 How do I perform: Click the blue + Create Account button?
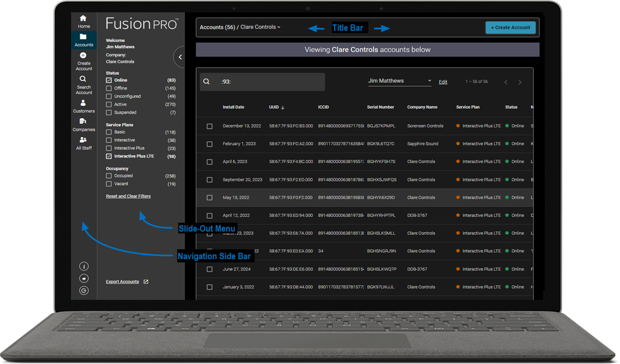point(510,27)
